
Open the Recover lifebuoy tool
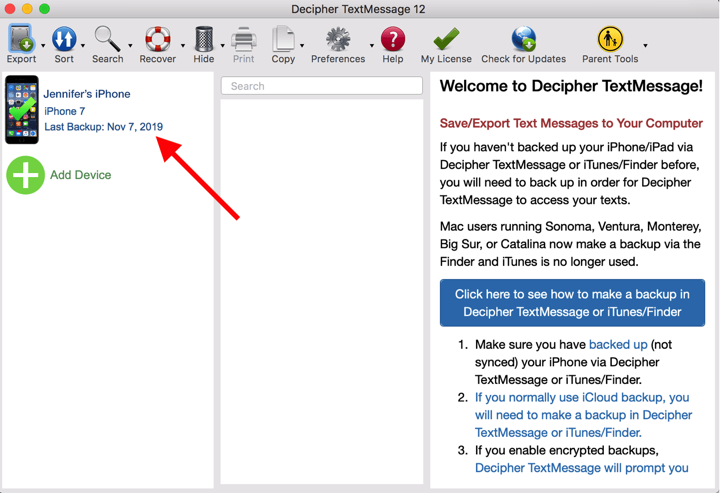(158, 40)
